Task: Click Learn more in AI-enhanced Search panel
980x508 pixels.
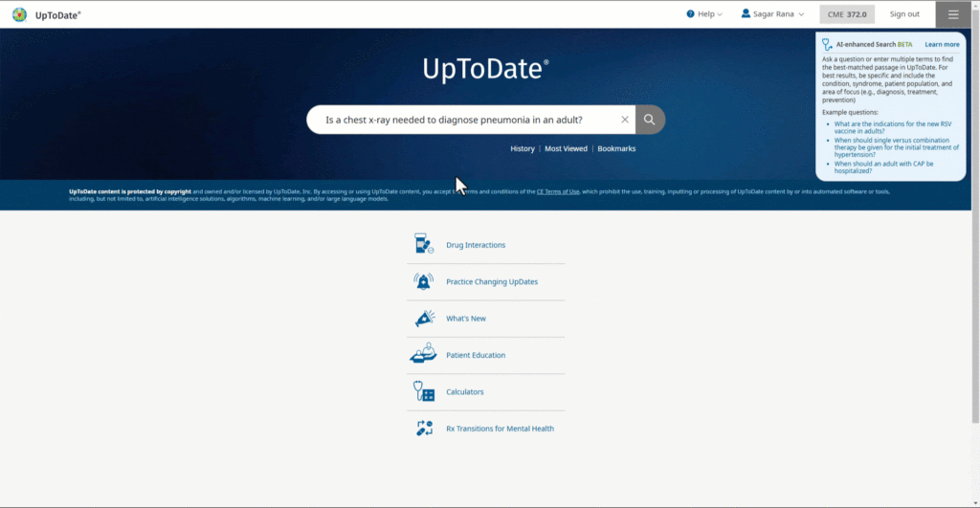Action: click(942, 45)
